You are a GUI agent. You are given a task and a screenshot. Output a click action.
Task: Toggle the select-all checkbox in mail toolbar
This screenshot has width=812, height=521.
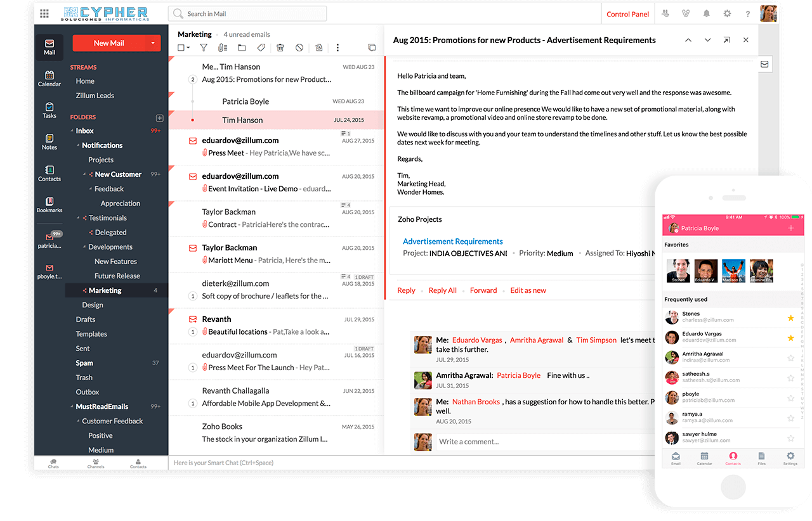pos(181,48)
